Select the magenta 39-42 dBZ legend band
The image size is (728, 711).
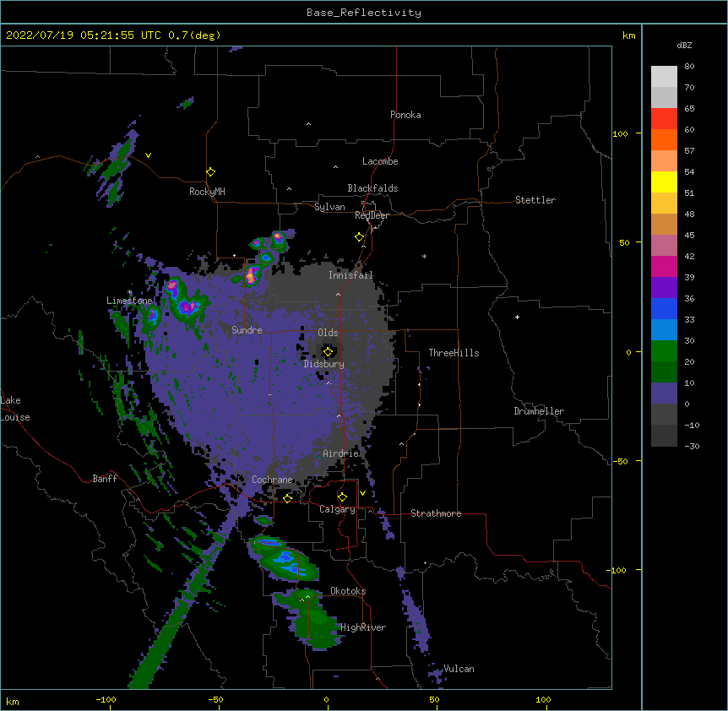(664, 266)
